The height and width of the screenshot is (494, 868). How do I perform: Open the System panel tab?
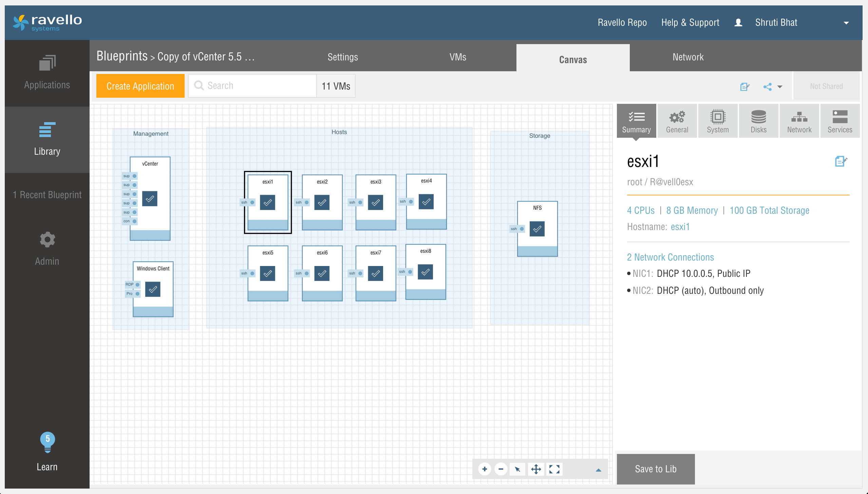click(x=718, y=121)
